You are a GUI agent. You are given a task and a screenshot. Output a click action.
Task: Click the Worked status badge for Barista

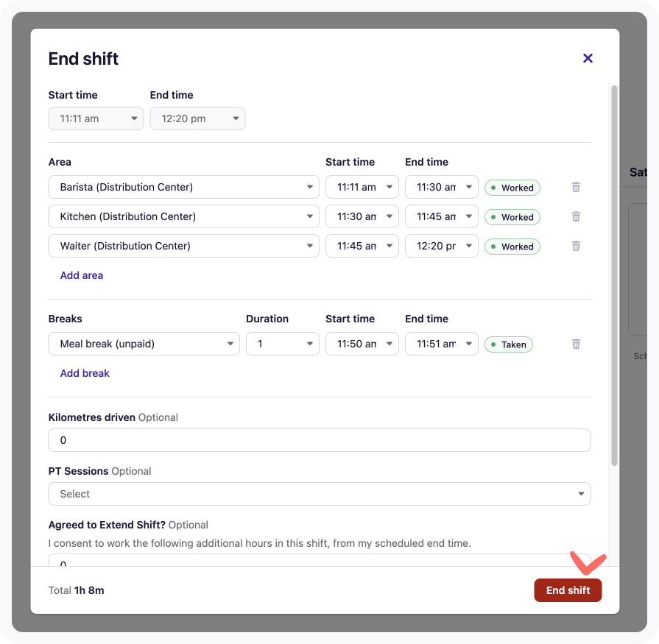(x=512, y=188)
